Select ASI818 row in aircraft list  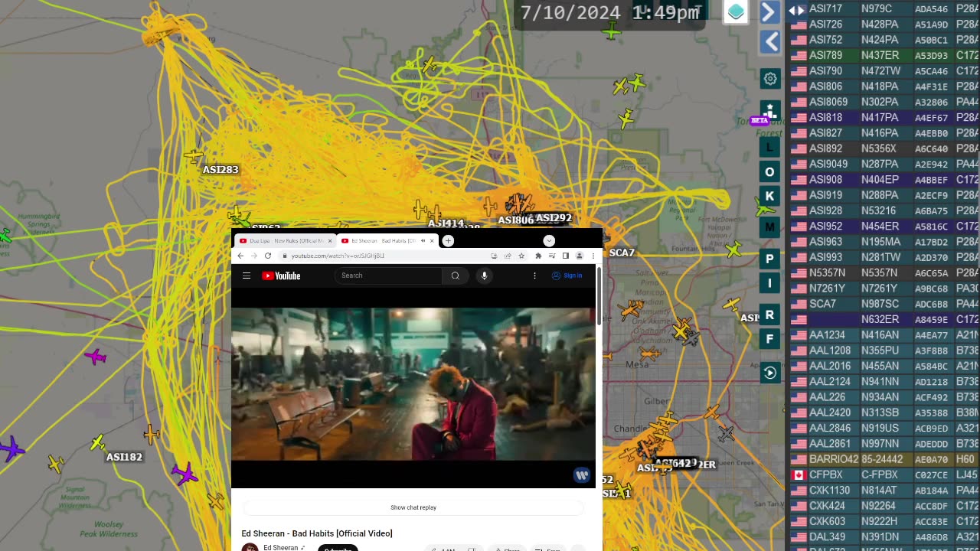884,117
